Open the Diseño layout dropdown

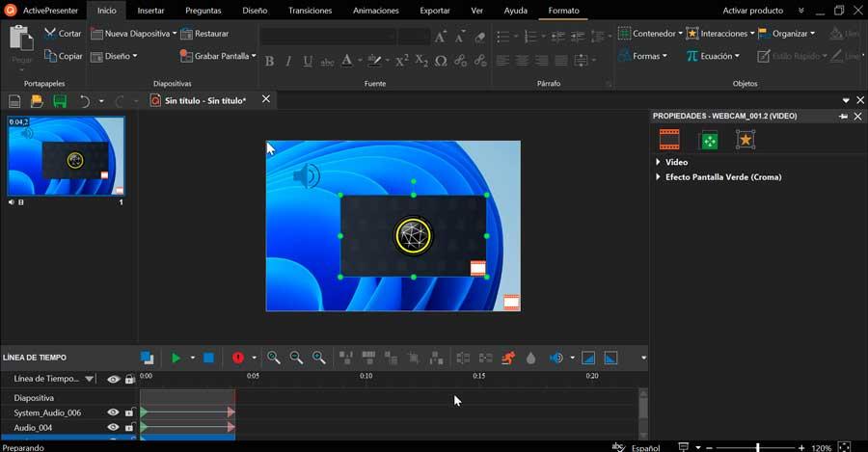114,56
